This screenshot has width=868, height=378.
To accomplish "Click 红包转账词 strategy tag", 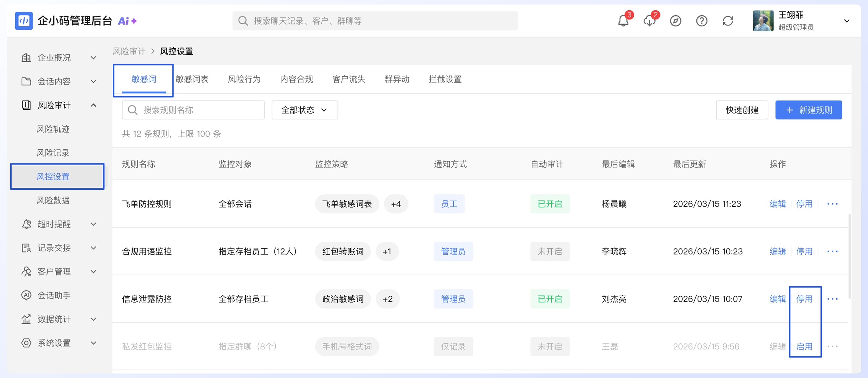I will [343, 251].
